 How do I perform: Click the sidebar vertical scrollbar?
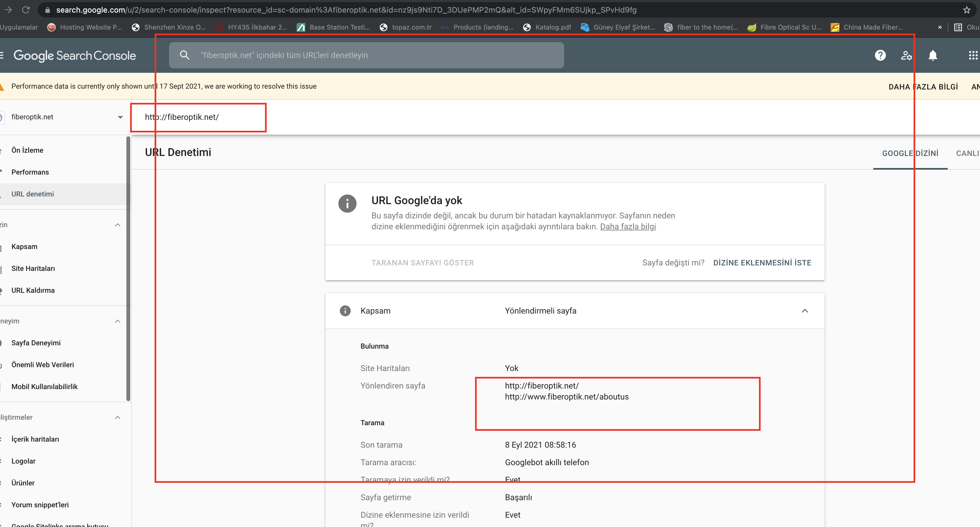pyautogui.click(x=129, y=269)
